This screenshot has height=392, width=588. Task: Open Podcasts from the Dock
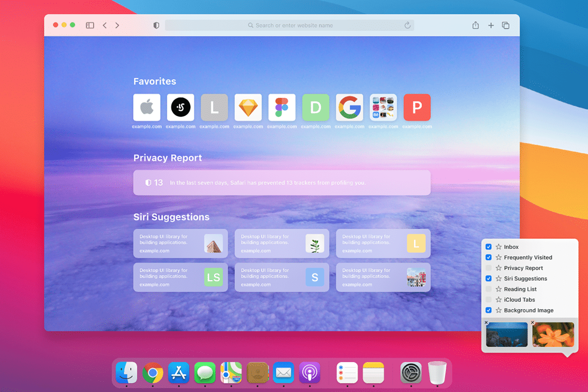310,373
